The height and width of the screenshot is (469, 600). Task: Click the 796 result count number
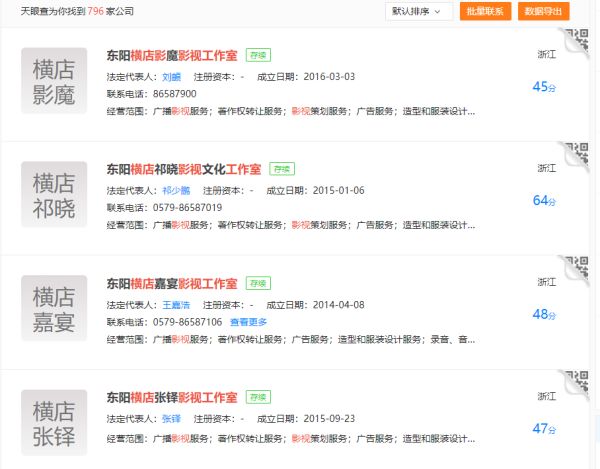(96, 11)
